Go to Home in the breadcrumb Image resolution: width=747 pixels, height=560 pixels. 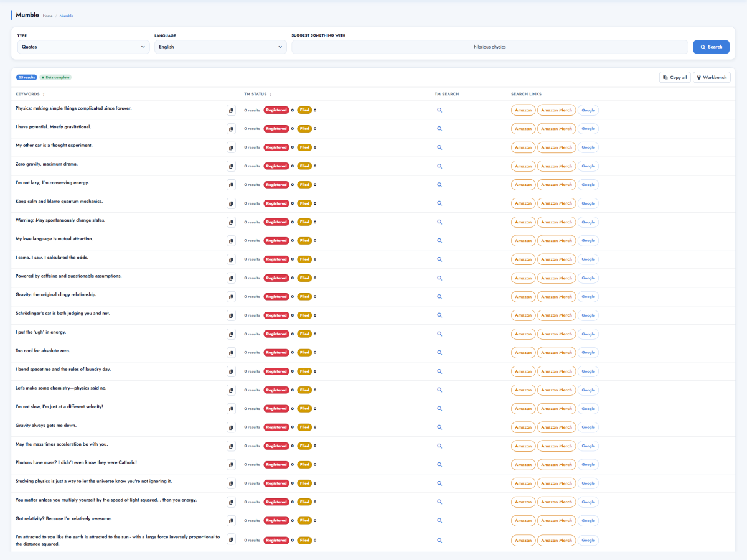click(48, 16)
